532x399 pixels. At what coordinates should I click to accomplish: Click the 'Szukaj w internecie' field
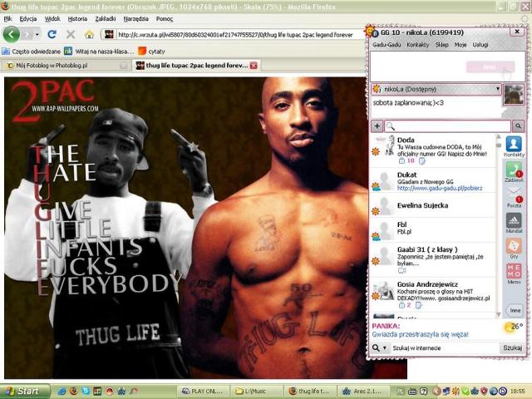pos(445,348)
